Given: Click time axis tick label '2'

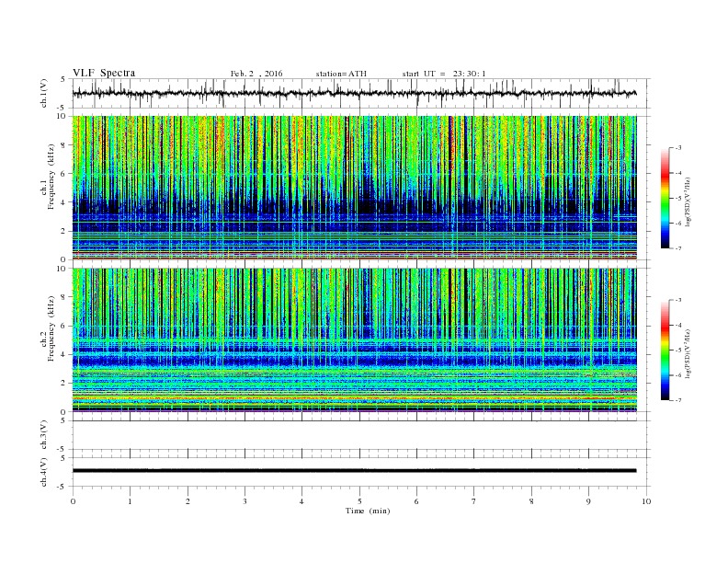Looking at the screenshot, I should point(188,501).
